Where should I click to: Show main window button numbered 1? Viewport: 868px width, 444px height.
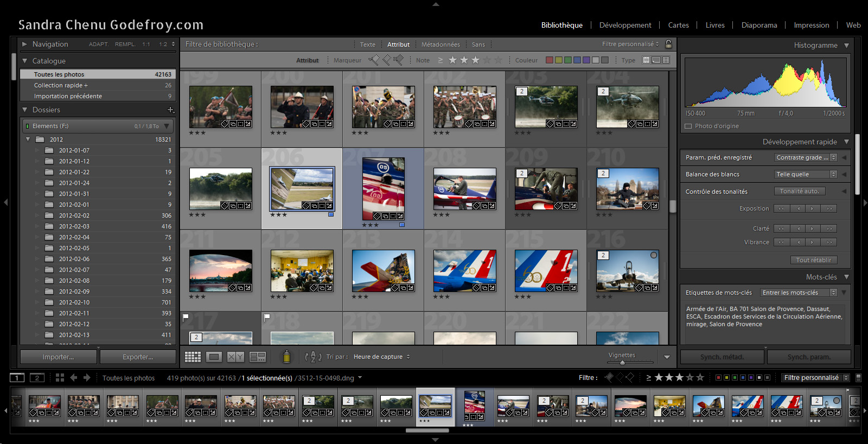click(x=17, y=378)
